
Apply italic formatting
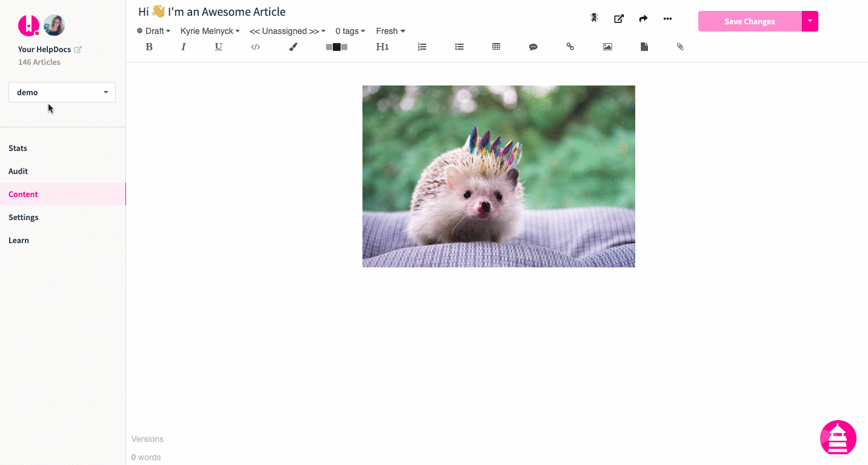184,47
